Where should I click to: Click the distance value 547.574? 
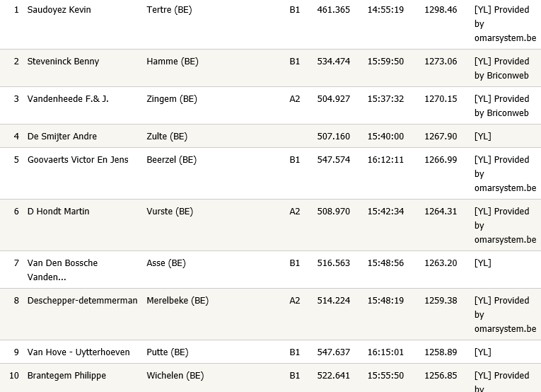pyautogui.click(x=333, y=160)
